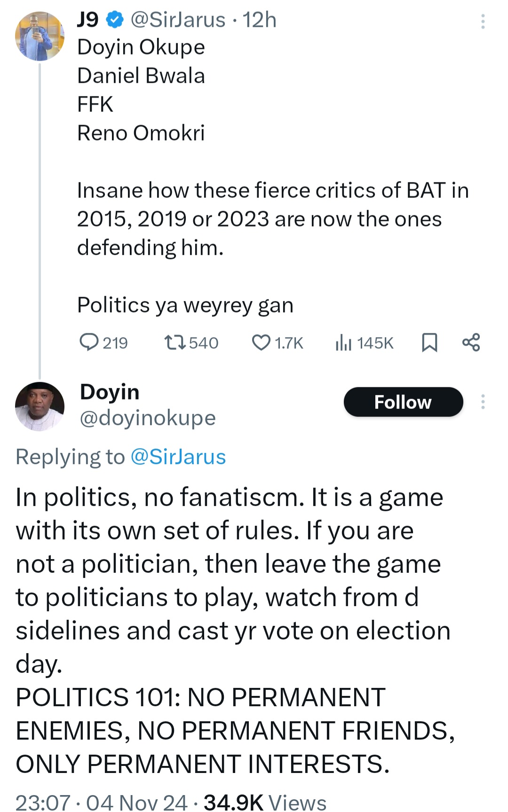Click the 23:07 · 04 Nov 24 timestamp
This screenshot has height=812, width=508.
point(102,802)
